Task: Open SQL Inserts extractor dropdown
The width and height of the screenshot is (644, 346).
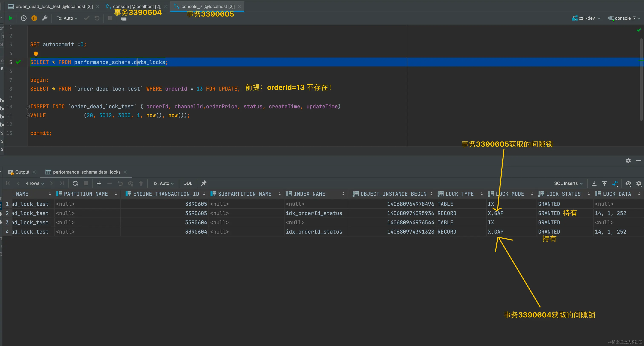Action: (568, 183)
